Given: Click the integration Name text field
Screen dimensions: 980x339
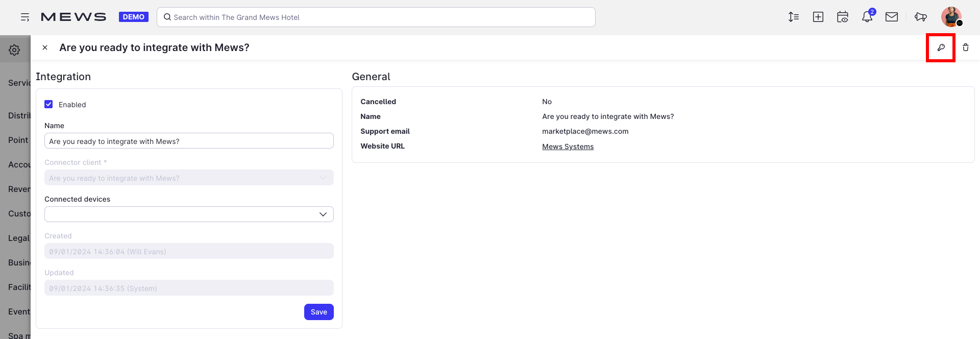Looking at the screenshot, I should (x=189, y=141).
